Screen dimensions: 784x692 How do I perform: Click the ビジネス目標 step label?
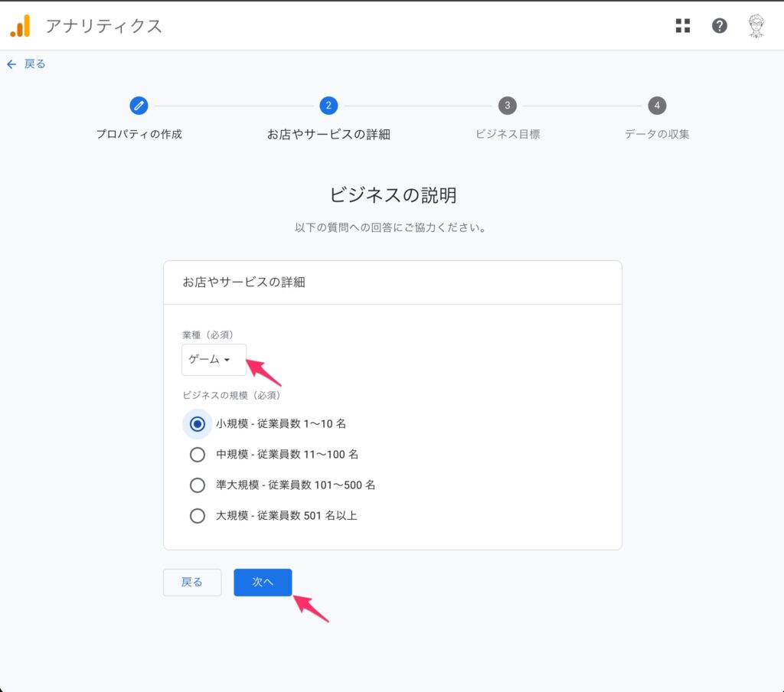coord(507,134)
